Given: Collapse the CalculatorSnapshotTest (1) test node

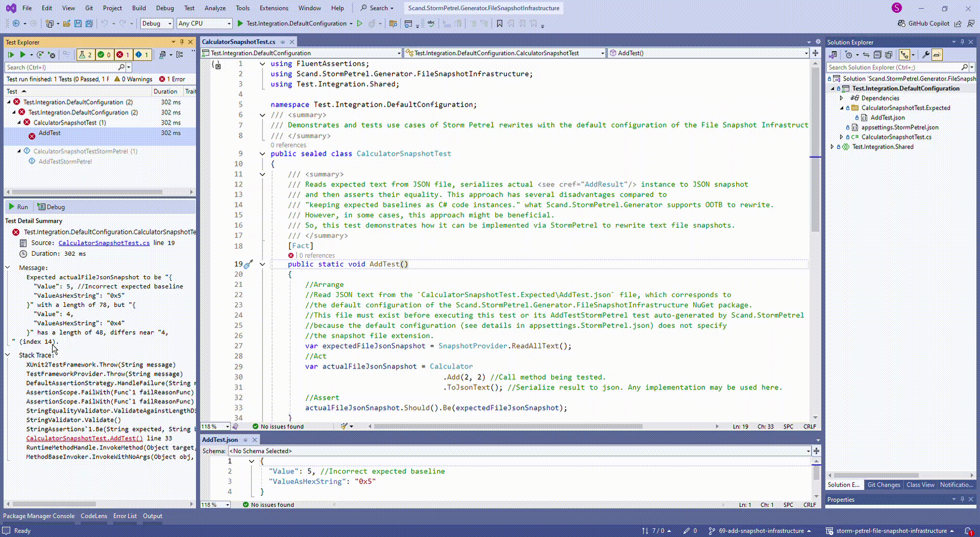Looking at the screenshot, I should click(x=19, y=123).
